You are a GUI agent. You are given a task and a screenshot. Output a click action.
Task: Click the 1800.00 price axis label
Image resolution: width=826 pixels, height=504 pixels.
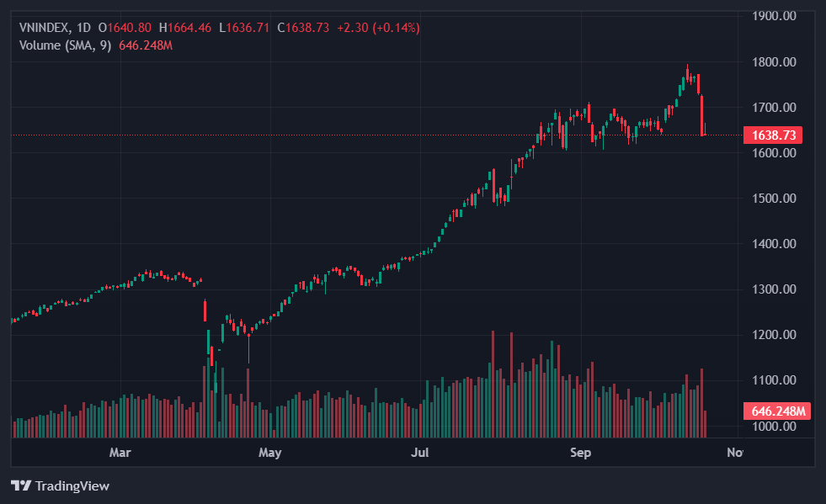[x=773, y=62]
